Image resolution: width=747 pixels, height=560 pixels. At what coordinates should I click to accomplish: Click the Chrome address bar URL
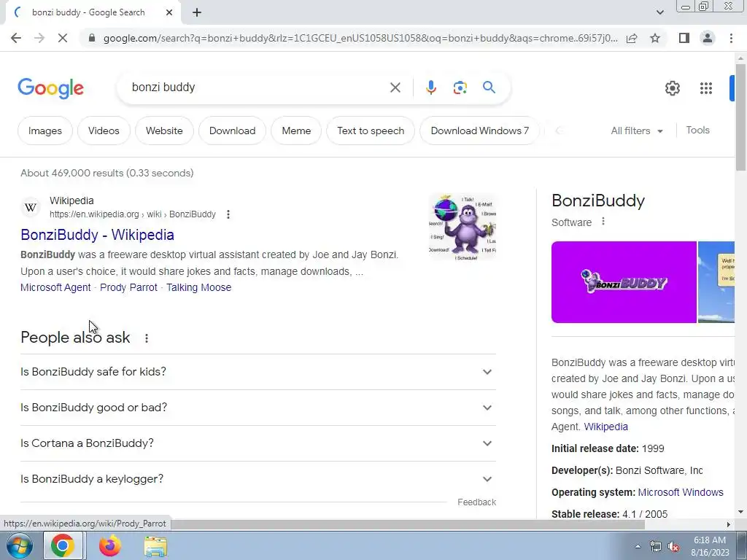tap(360, 38)
